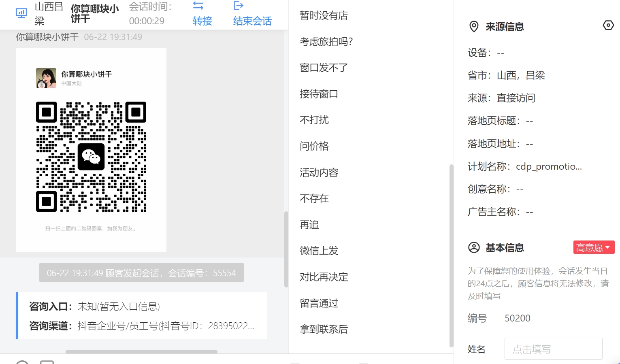Click the chat panel vertical scrollbar
The height and width of the screenshot is (364, 620).
tap(286, 249)
